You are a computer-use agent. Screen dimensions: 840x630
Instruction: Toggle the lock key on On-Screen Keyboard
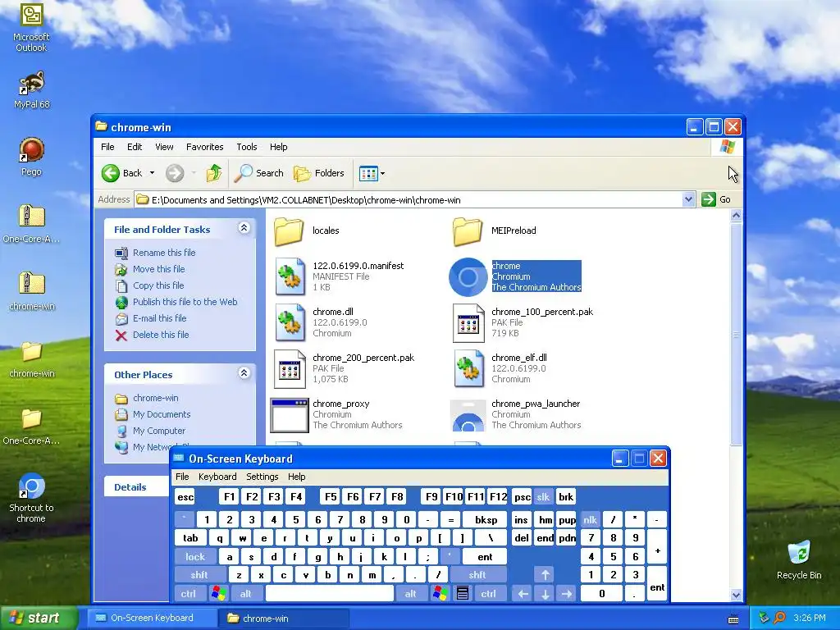(195, 557)
